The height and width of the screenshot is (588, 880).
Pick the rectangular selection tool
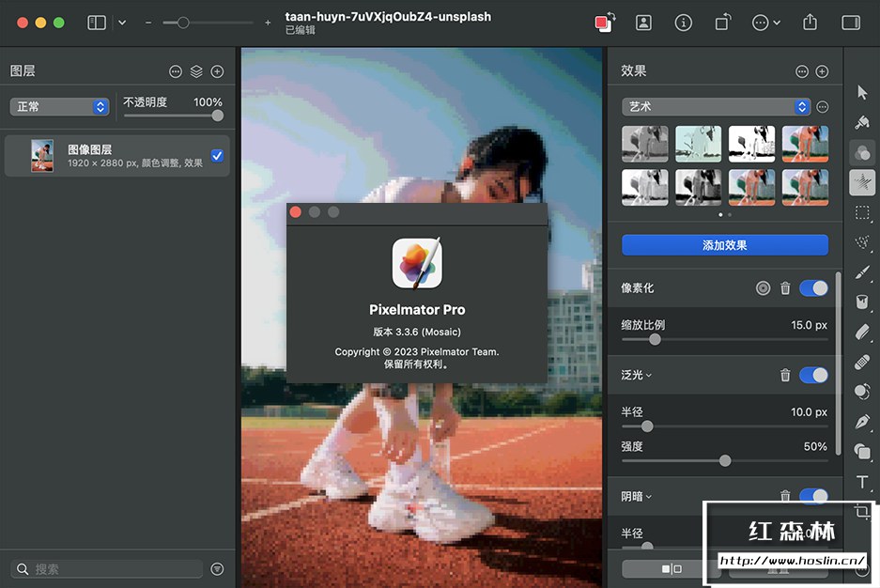(862, 212)
